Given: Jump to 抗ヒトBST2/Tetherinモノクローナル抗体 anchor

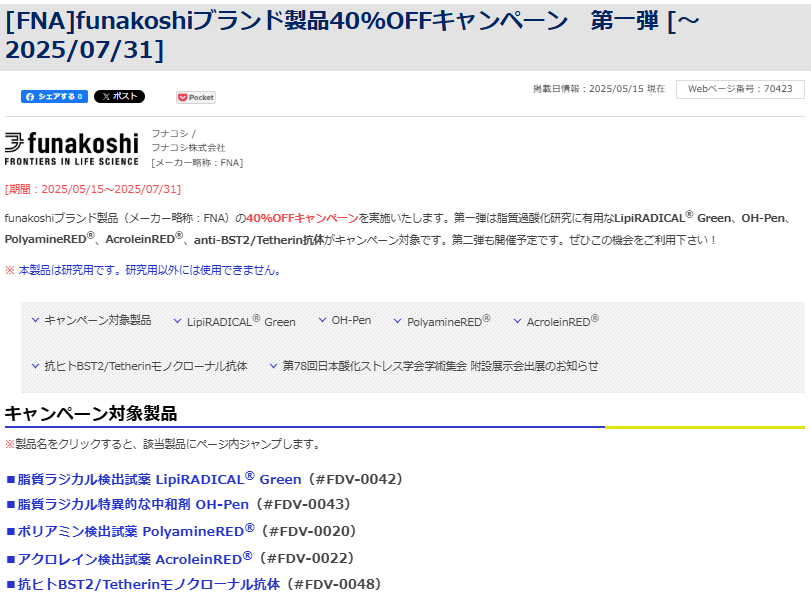Looking at the screenshot, I should tap(146, 366).
